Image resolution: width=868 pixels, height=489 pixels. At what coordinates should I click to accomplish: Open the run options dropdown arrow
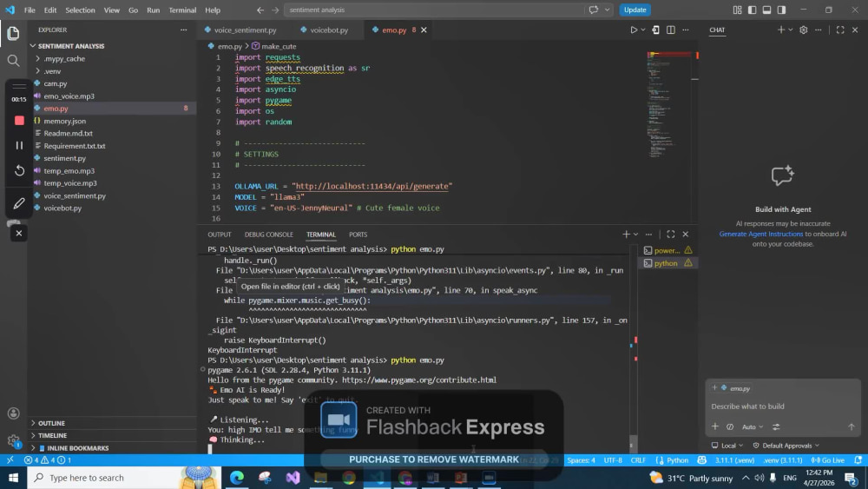[x=643, y=30]
